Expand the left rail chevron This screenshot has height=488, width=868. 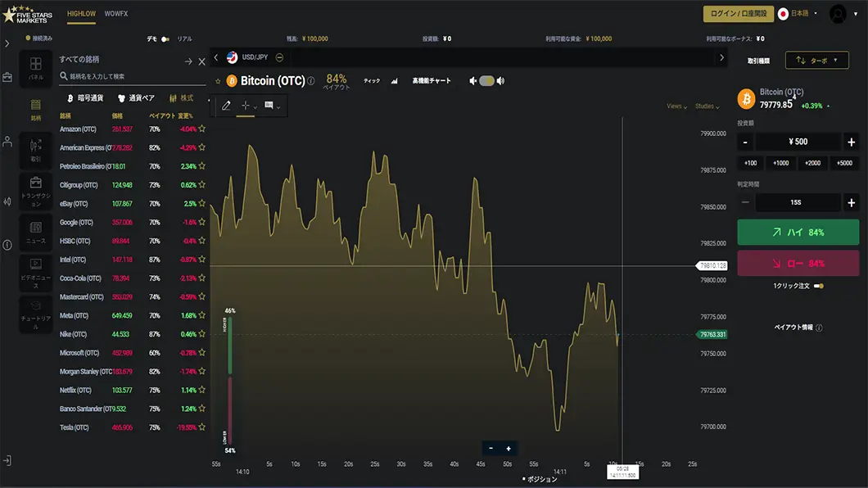pos(7,43)
